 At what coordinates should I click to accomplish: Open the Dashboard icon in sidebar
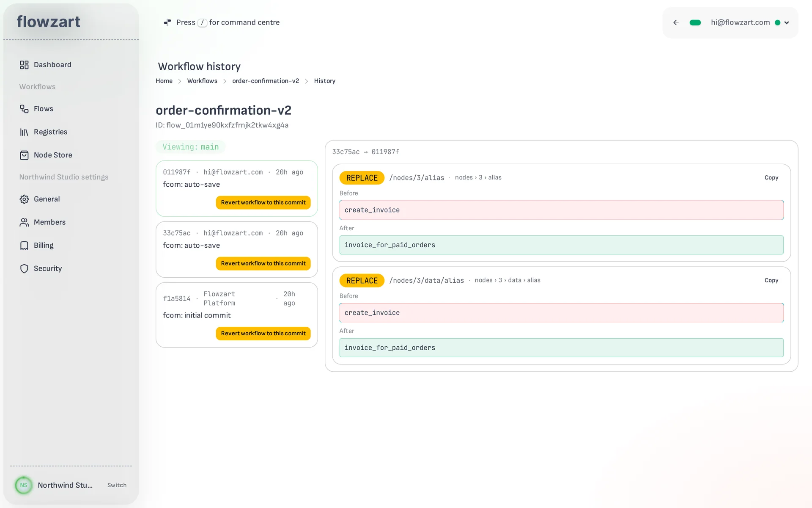coord(24,65)
